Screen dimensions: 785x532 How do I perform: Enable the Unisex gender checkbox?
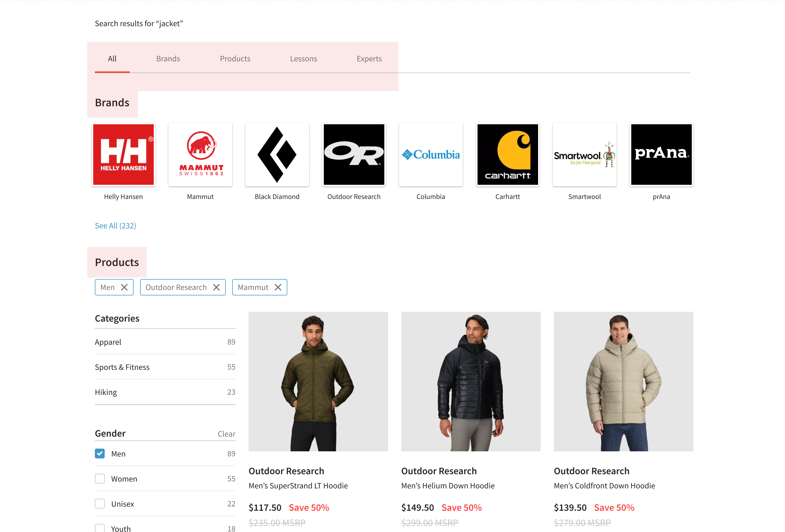click(x=100, y=504)
